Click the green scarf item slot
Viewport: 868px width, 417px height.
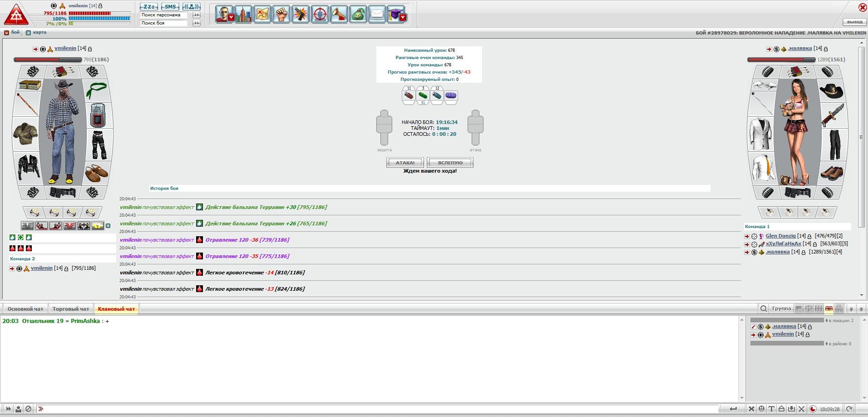pos(96,91)
